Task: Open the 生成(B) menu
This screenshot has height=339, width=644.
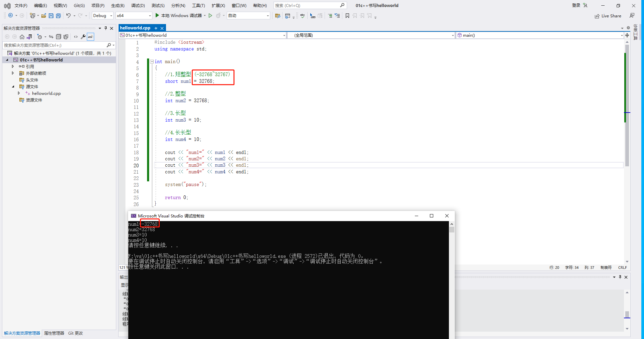Action: pyautogui.click(x=118, y=5)
